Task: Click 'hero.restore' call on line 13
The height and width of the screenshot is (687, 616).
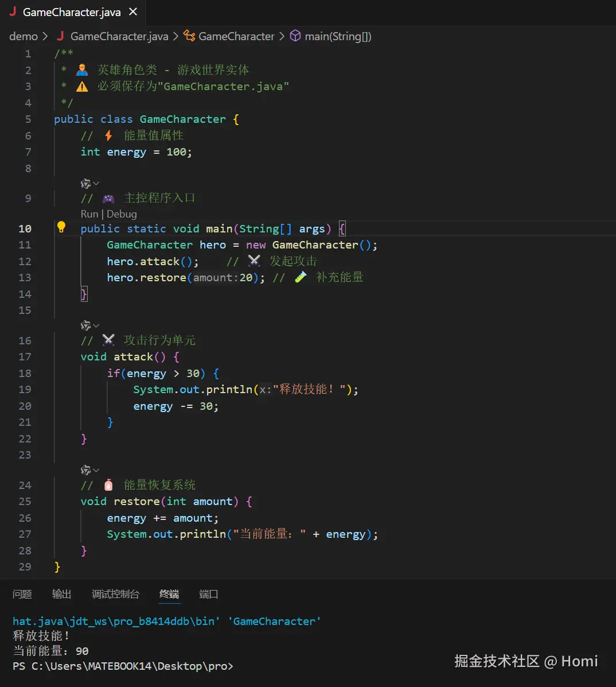Action: click(x=147, y=278)
